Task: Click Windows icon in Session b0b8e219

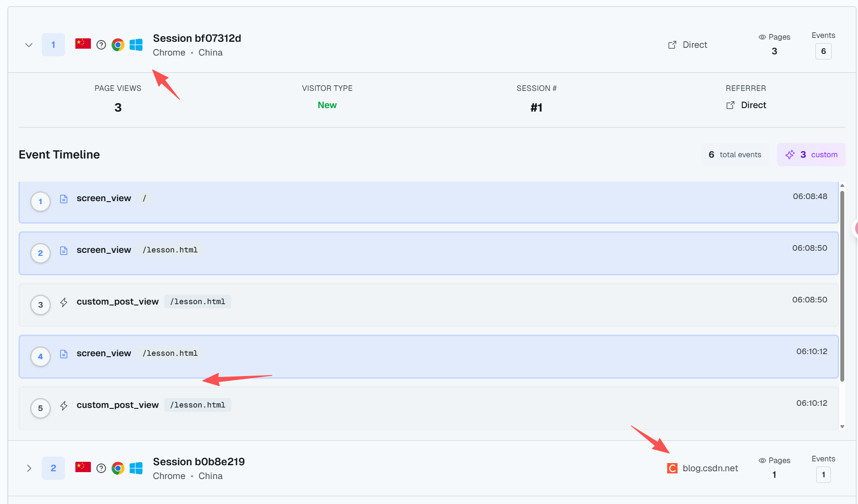Action: pyautogui.click(x=136, y=468)
